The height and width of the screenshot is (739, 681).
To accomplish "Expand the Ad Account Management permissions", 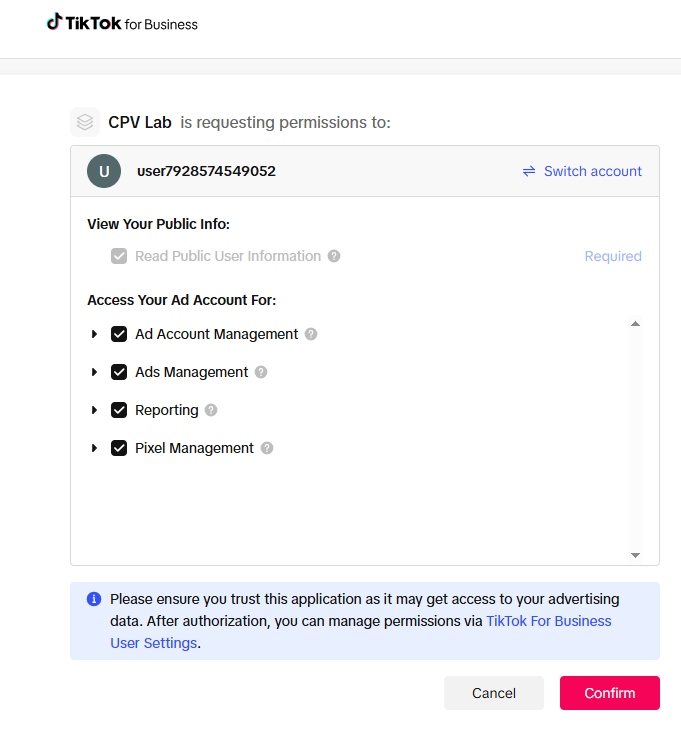I will 94,334.
